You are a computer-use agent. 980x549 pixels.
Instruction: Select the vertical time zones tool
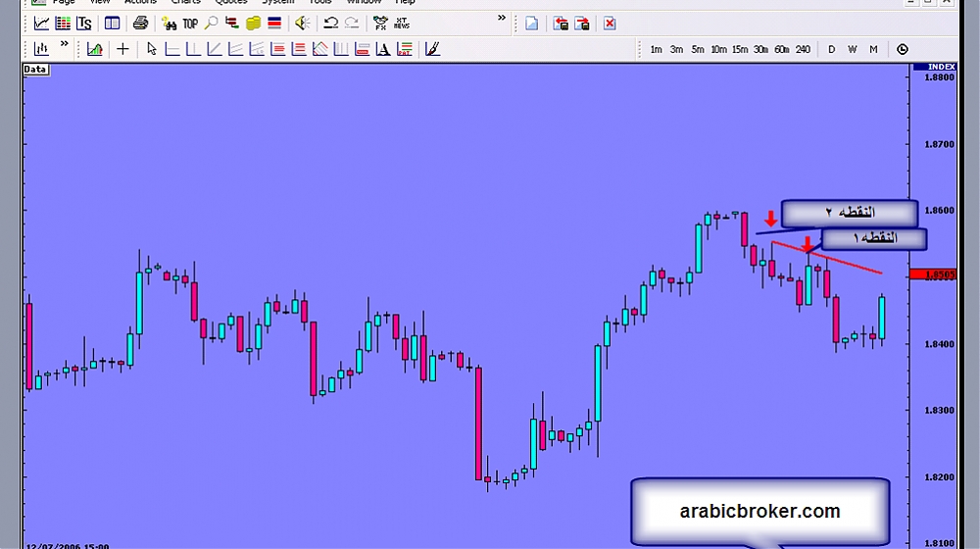tap(341, 49)
